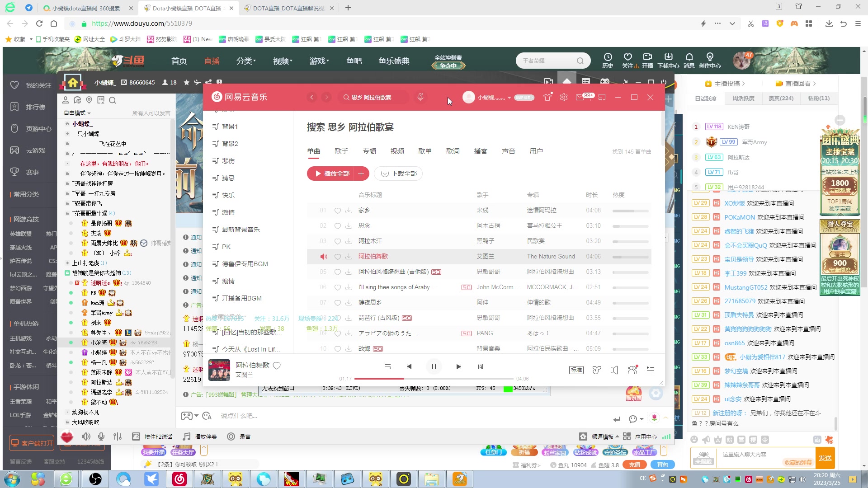The height and width of the screenshot is (488, 868).
Task: Switch to 视频 search results tab
Action: (x=397, y=151)
